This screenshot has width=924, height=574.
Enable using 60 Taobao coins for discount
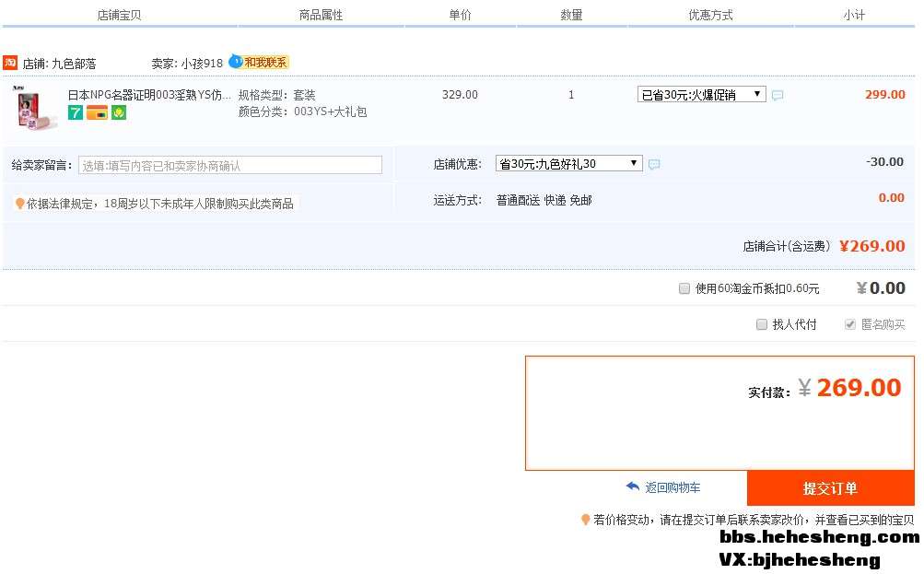(x=684, y=288)
